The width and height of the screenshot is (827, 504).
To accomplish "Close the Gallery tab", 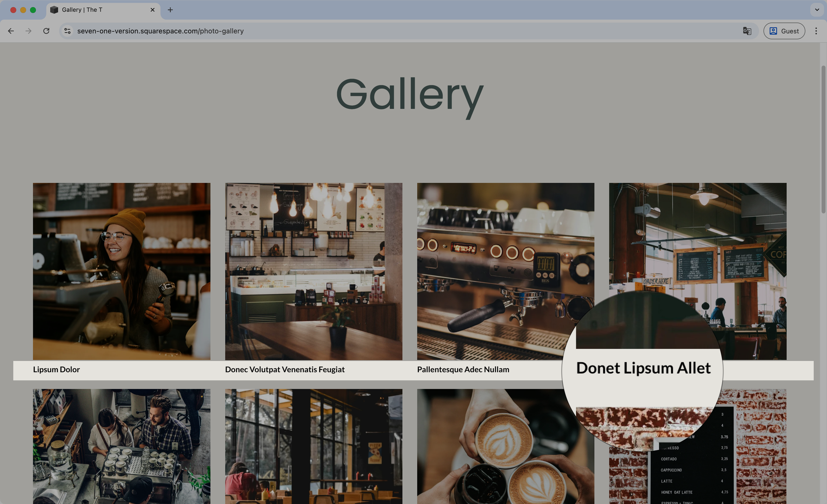I will [152, 10].
